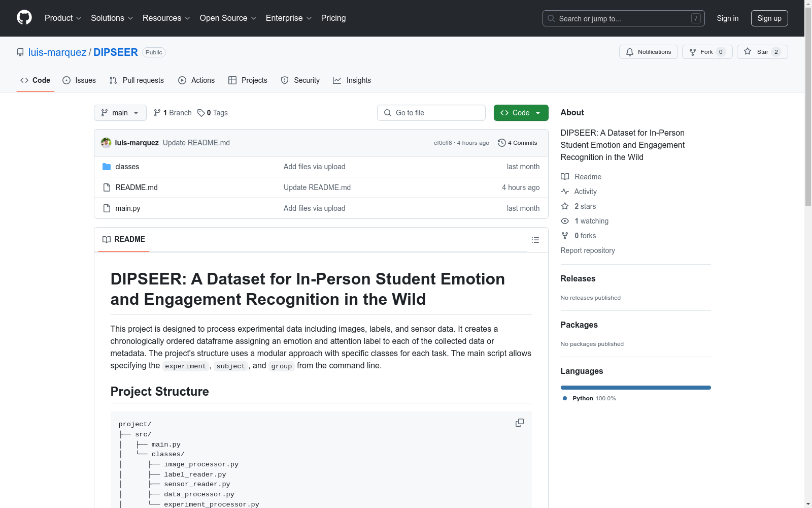Click the eye icon beside 1 watching

click(x=565, y=221)
